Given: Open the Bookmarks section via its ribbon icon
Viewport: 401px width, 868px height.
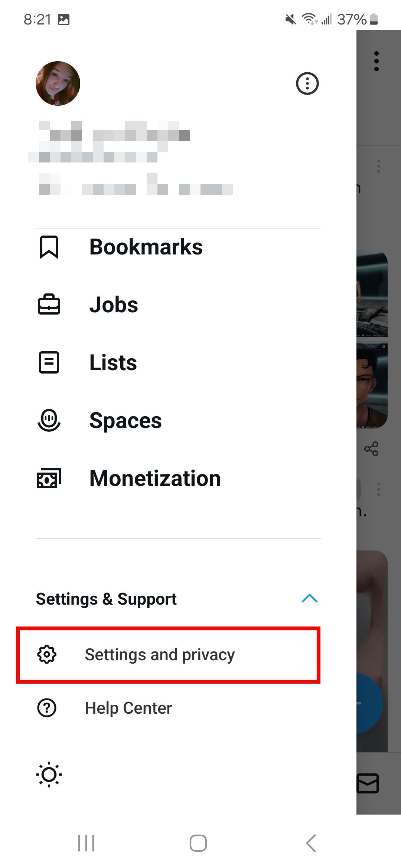Looking at the screenshot, I should pyautogui.click(x=49, y=247).
